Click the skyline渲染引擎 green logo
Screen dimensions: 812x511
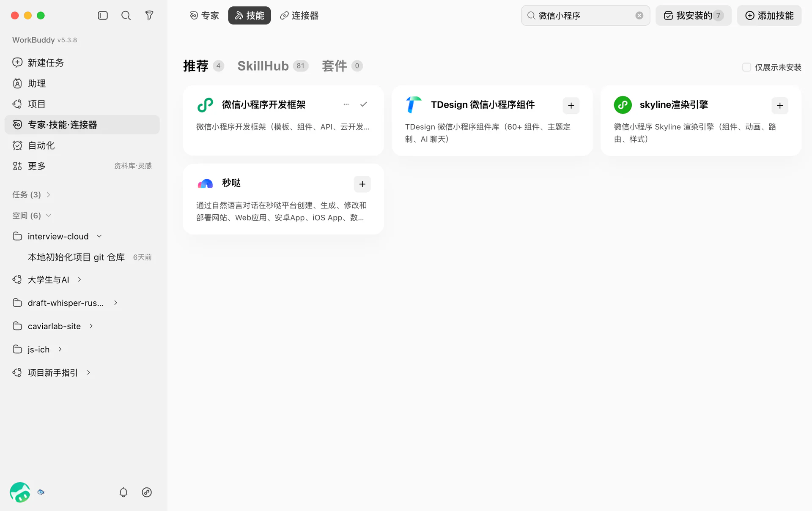click(x=623, y=105)
